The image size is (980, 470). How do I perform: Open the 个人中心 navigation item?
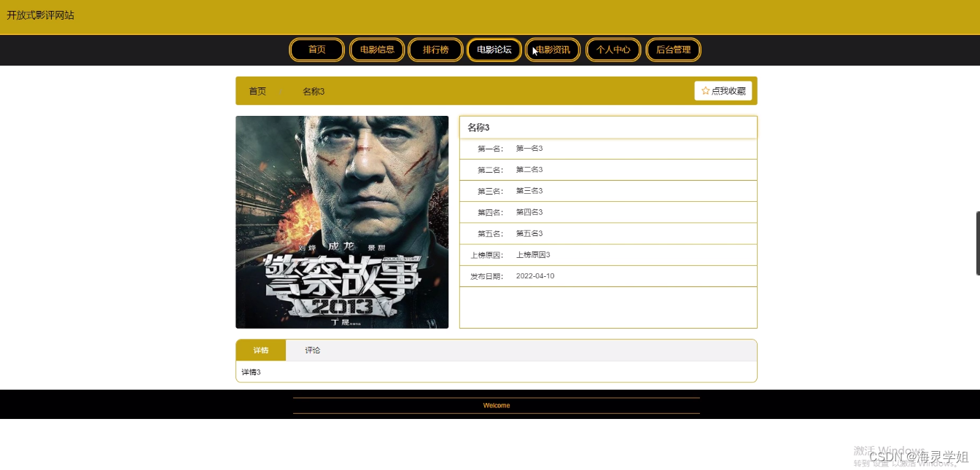pos(612,50)
